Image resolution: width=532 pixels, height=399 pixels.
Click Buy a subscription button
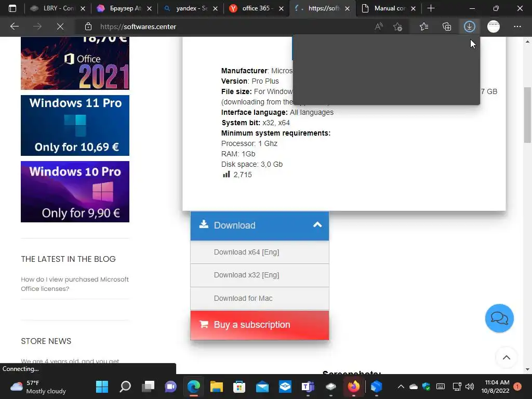pyautogui.click(x=260, y=325)
